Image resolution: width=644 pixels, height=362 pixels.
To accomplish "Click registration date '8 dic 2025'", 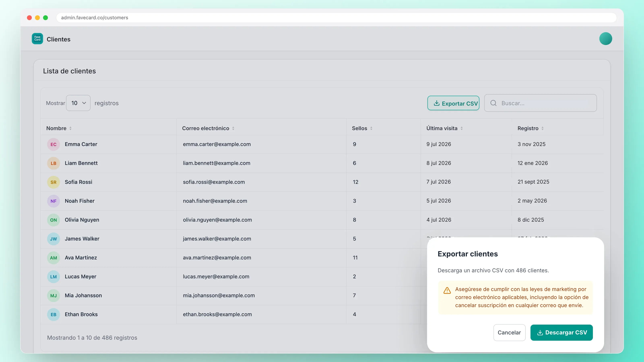I will pyautogui.click(x=530, y=220).
